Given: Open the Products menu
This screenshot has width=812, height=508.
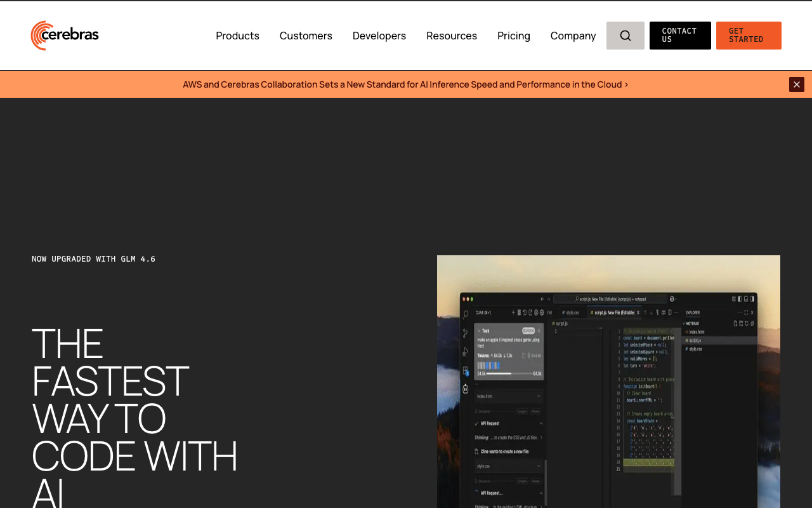Looking at the screenshot, I should point(237,36).
